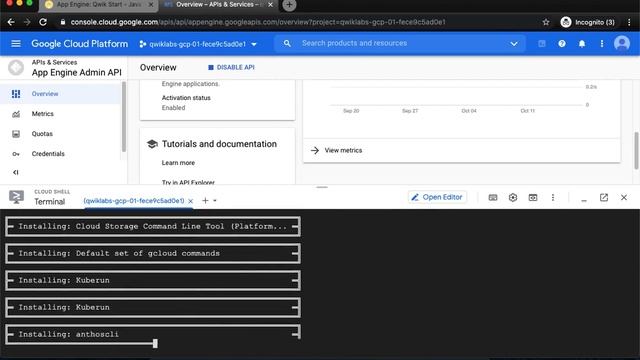This screenshot has width=640, height=360.
Task: Activate Cloud Shell icon in header bar
Action: 542,43
